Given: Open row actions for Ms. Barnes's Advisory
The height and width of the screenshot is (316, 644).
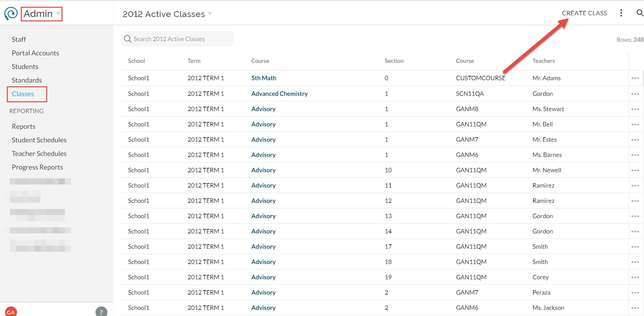Looking at the screenshot, I should pos(635,155).
